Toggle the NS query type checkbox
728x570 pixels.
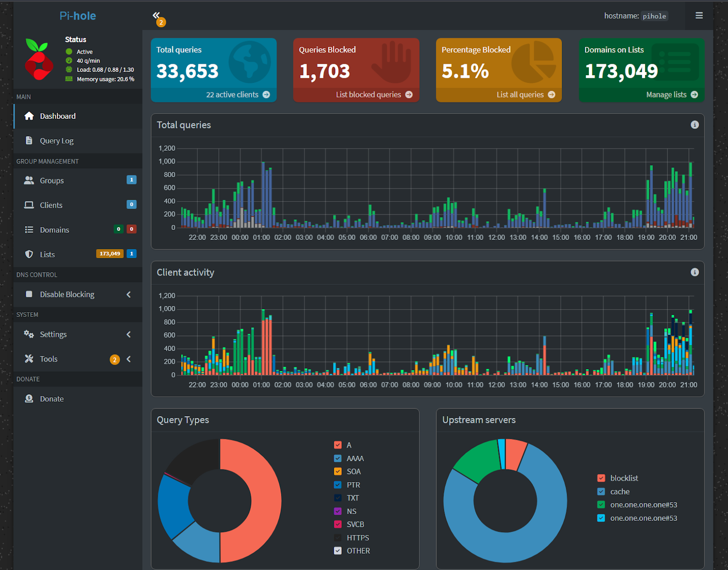coord(338,511)
